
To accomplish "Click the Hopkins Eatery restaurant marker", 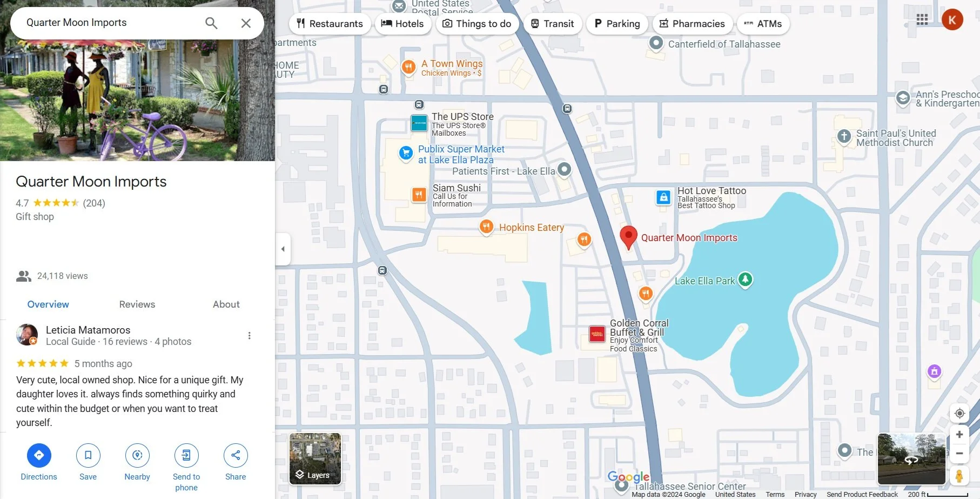I will tap(486, 227).
